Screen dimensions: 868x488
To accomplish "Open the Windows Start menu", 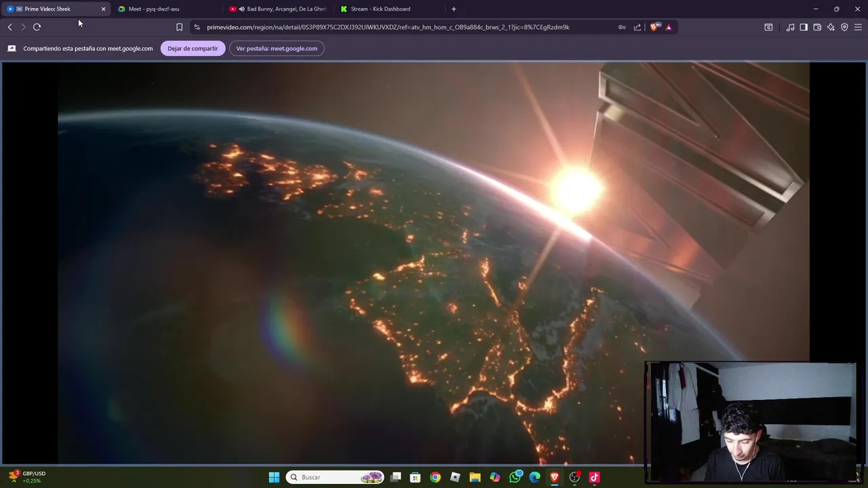I will click(274, 477).
